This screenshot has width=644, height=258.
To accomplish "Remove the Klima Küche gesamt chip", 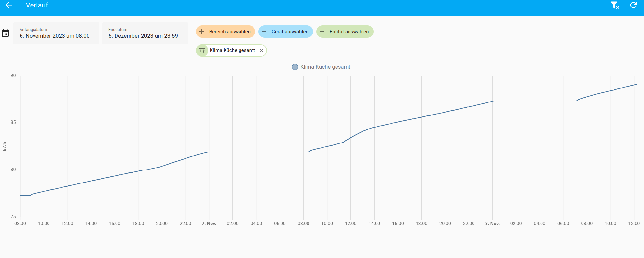I will pyautogui.click(x=261, y=50).
